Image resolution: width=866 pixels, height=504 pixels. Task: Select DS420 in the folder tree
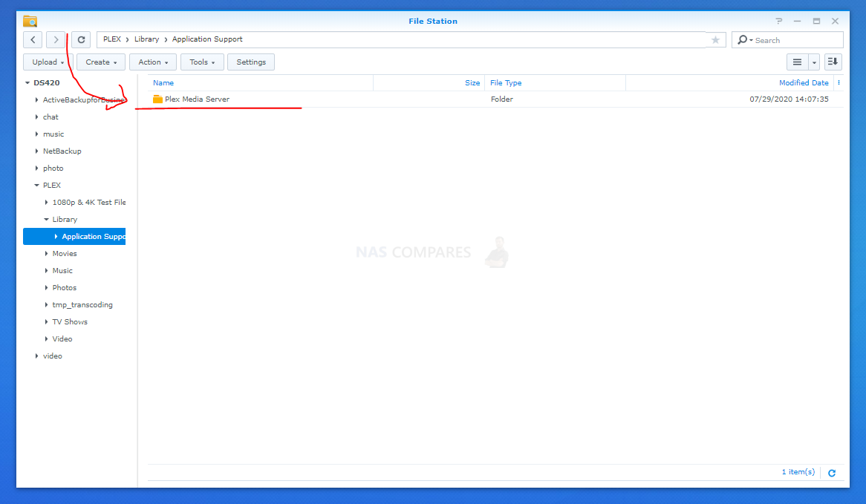(46, 83)
